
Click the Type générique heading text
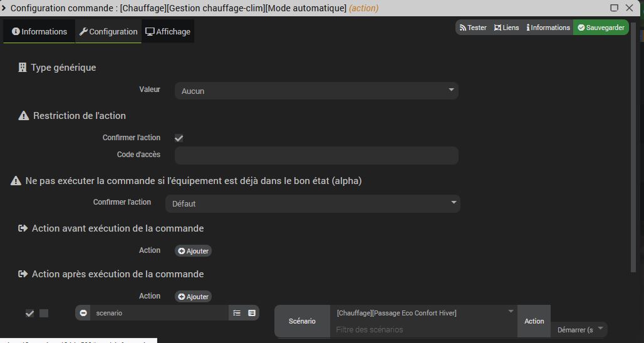63,68
